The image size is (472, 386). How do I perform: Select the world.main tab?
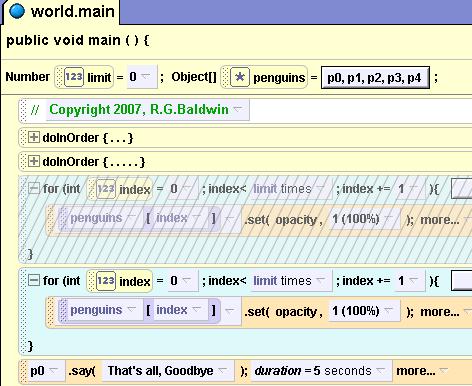click(61, 12)
